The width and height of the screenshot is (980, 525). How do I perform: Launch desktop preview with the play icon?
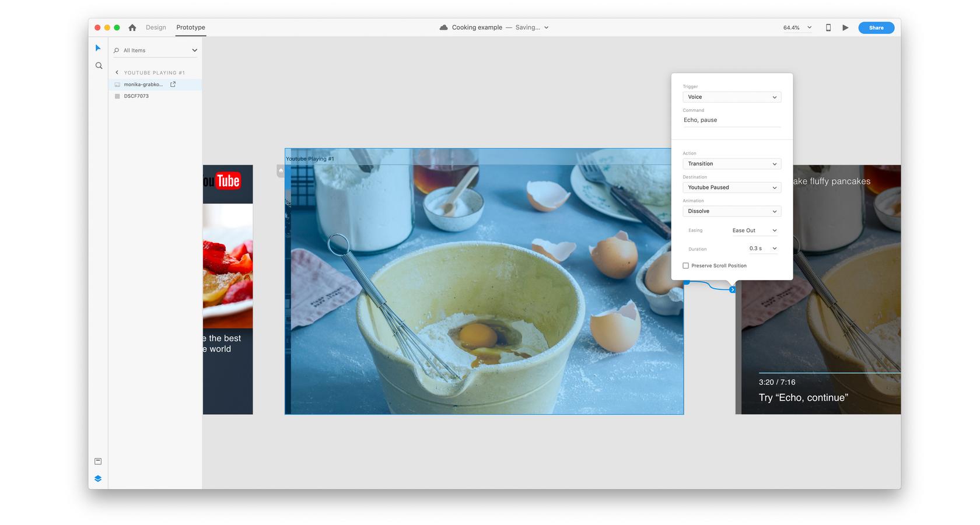pyautogui.click(x=846, y=27)
